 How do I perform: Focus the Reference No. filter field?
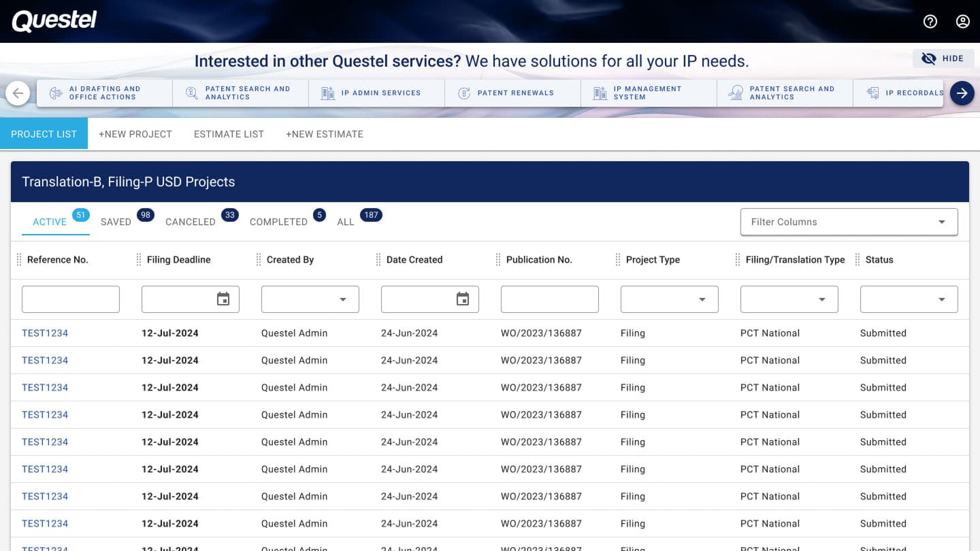coord(71,299)
